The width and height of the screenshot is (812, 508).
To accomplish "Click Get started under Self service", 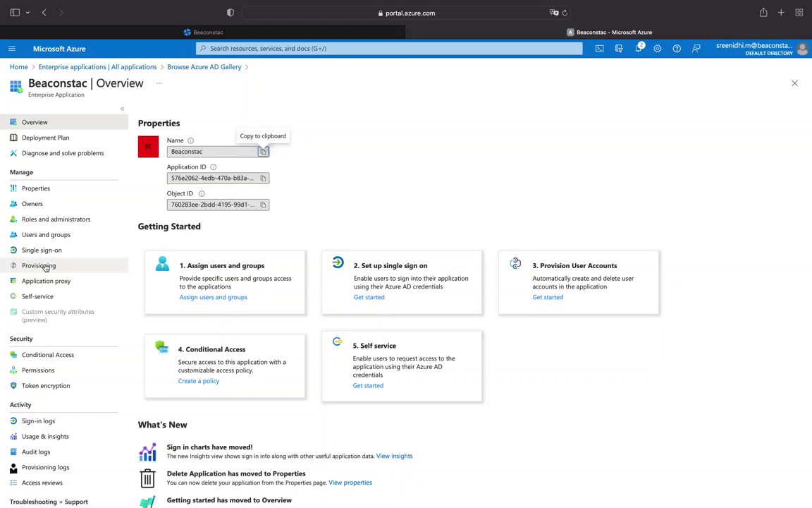I will (368, 386).
